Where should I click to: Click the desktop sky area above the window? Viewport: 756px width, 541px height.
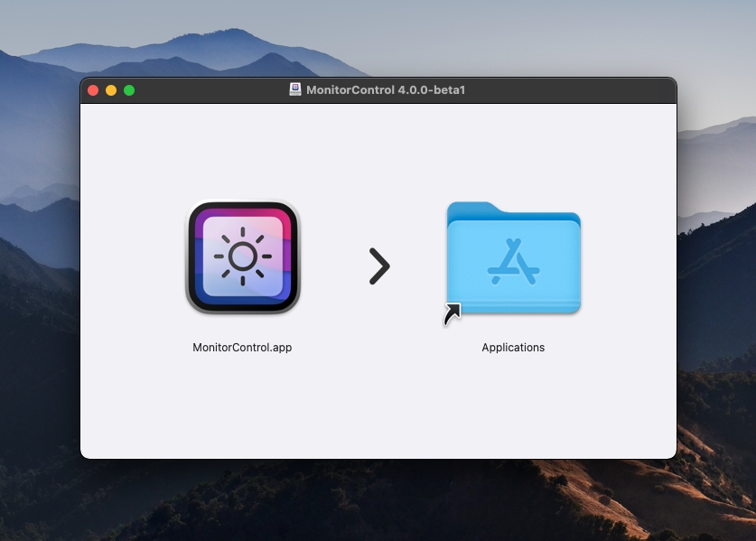378,36
